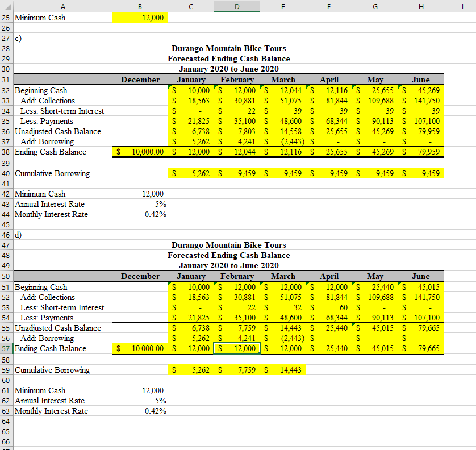476x450 pixels.
Task: Select row 38 header
Action: click(x=6, y=152)
